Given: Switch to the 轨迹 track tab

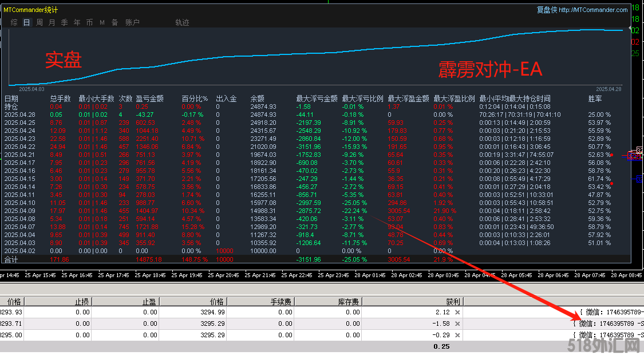Looking at the screenshot, I should point(183,22).
